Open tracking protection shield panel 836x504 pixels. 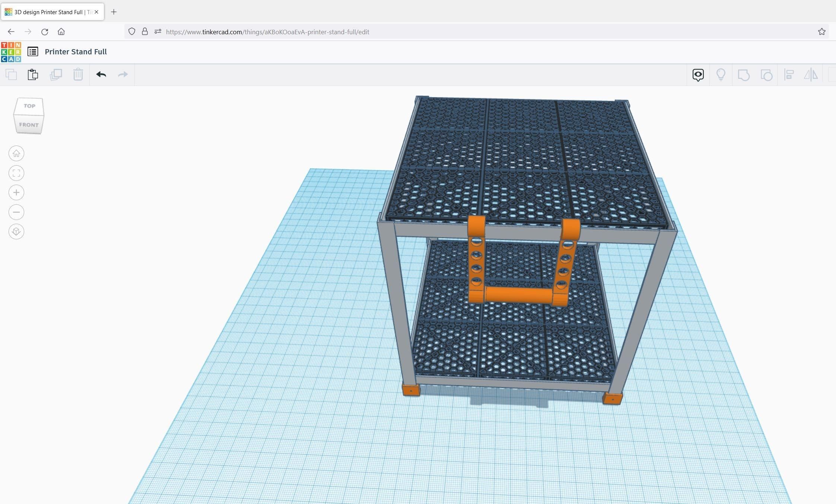click(x=131, y=32)
